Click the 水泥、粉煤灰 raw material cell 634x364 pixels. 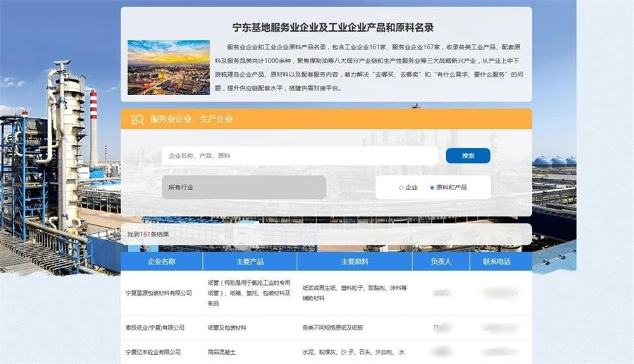coord(354,352)
